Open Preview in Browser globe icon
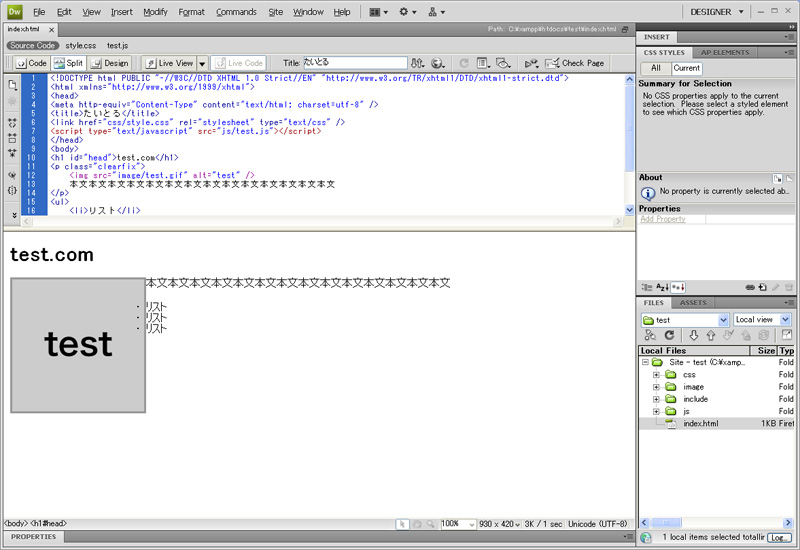800x550 pixels. (x=437, y=63)
